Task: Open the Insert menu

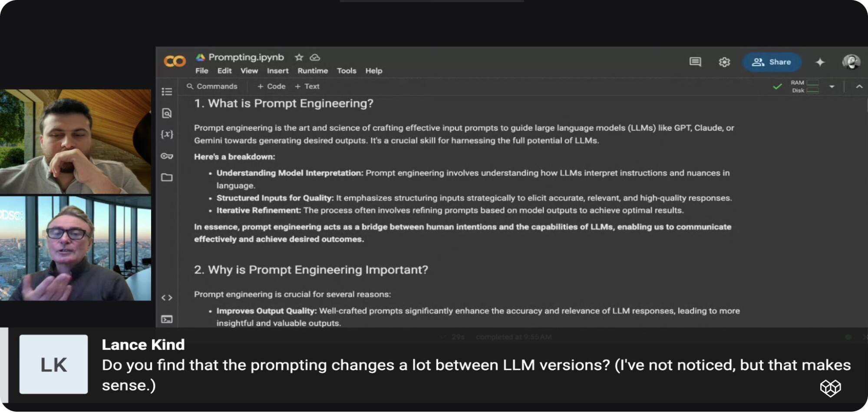Action: [x=277, y=71]
